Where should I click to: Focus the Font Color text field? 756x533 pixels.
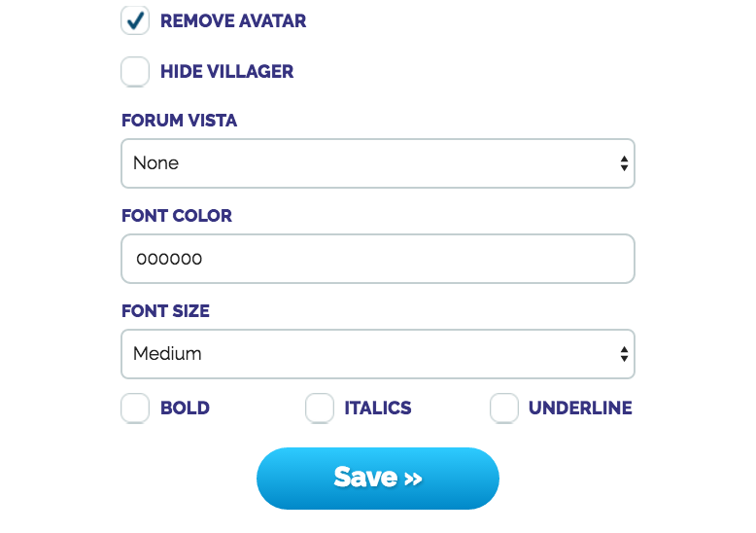[x=377, y=259]
